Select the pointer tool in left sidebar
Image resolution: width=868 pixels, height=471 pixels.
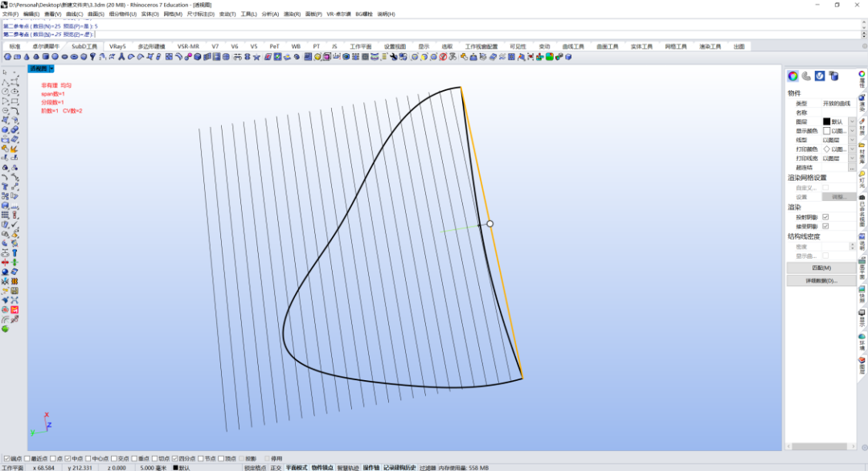(x=5, y=72)
